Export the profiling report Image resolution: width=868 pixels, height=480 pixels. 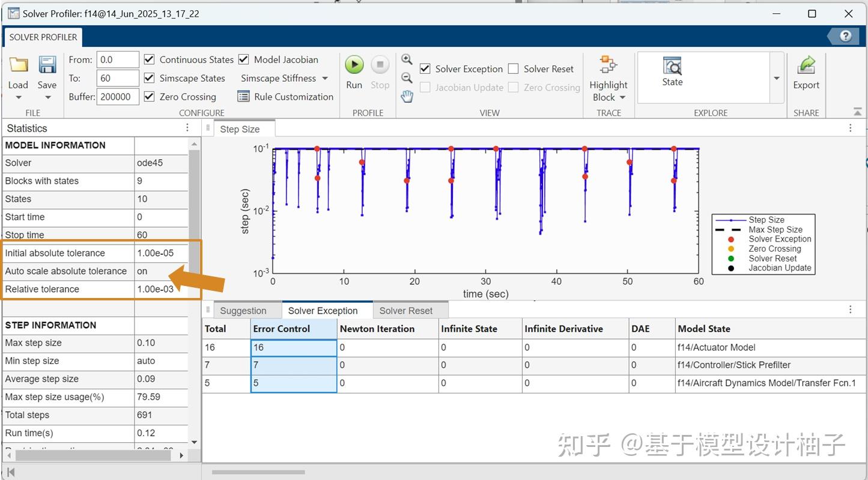[x=806, y=72]
